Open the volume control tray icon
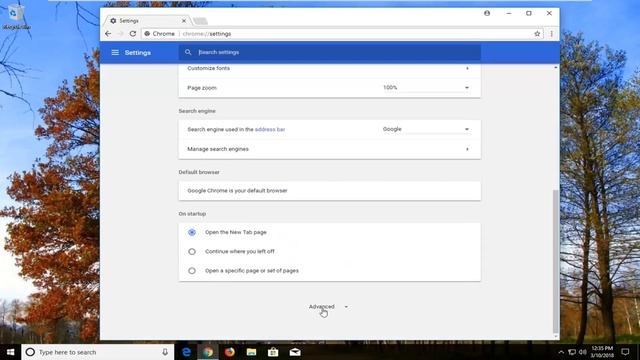 (583, 352)
